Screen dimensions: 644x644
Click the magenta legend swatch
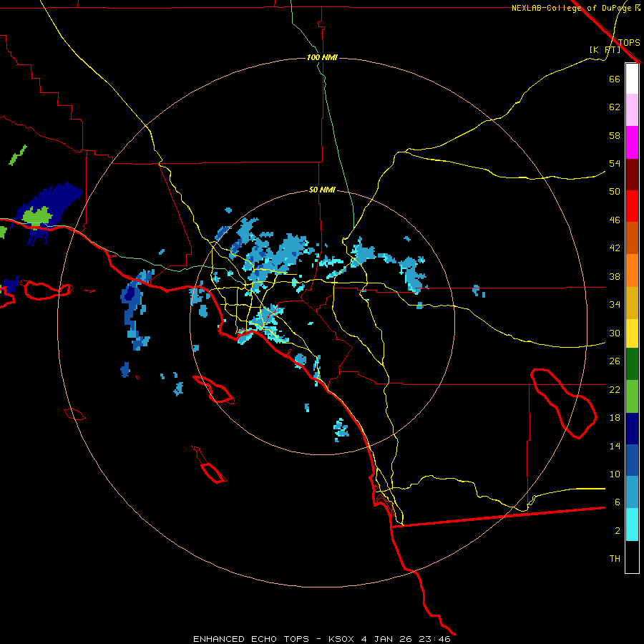[x=632, y=142]
